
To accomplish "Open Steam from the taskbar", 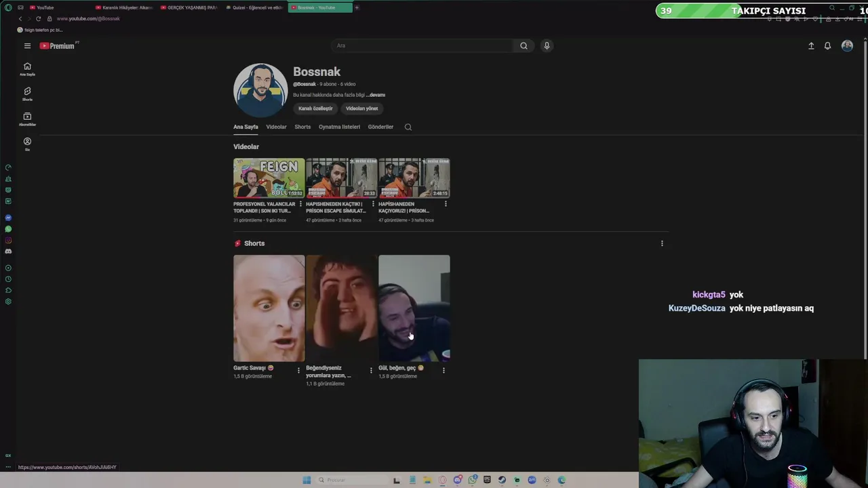I will (x=502, y=480).
